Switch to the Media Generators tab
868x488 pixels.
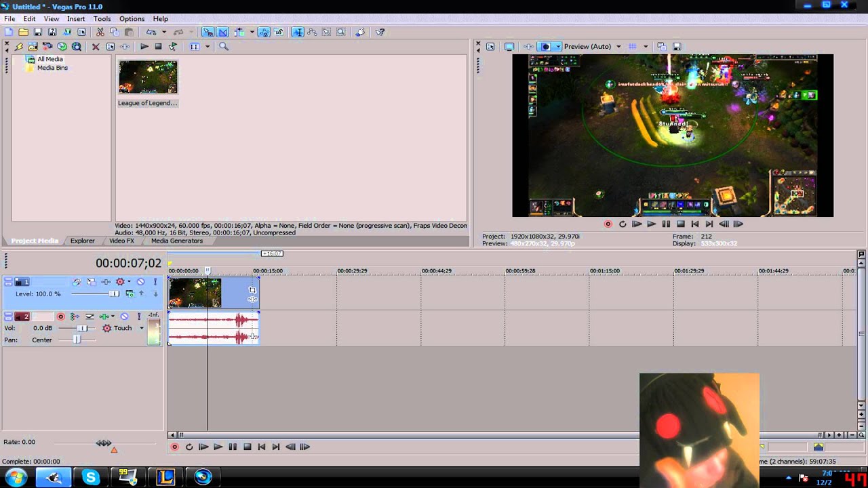(177, 241)
